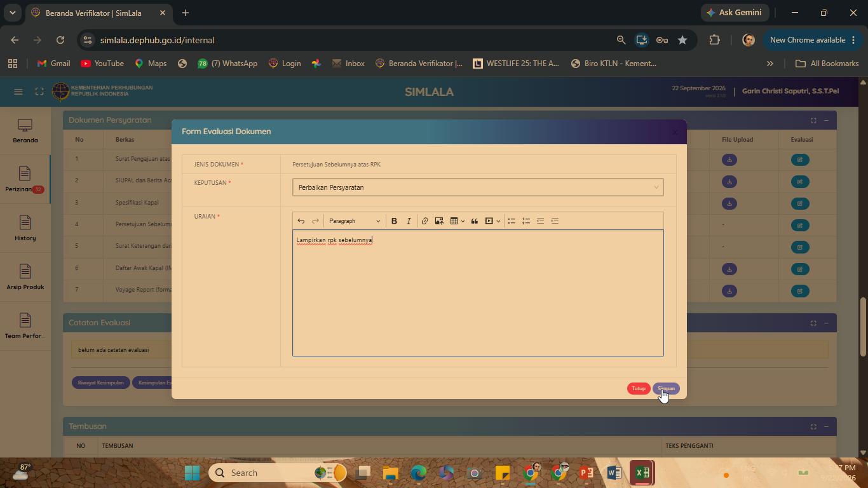Open the Paragraph heading dropdown
This screenshot has width=868, height=488.
click(355, 221)
